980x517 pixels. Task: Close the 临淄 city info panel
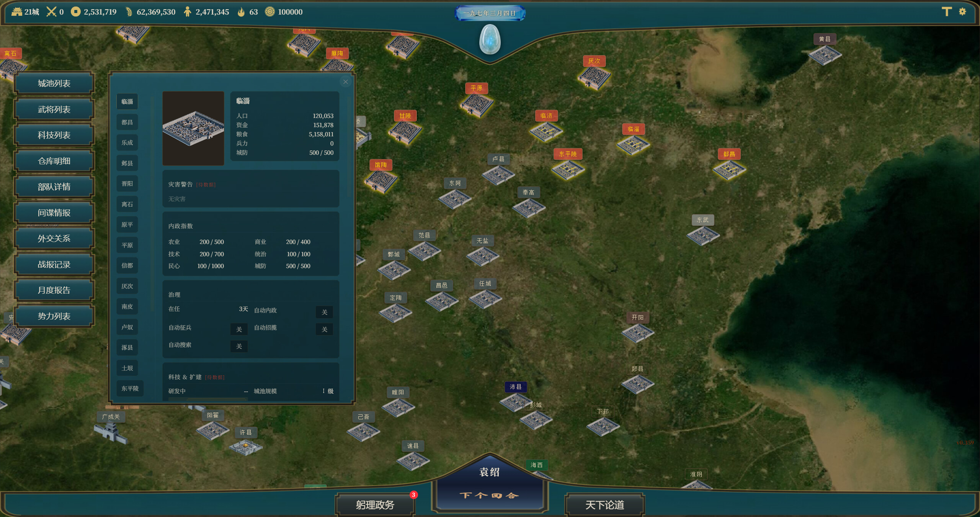click(345, 82)
